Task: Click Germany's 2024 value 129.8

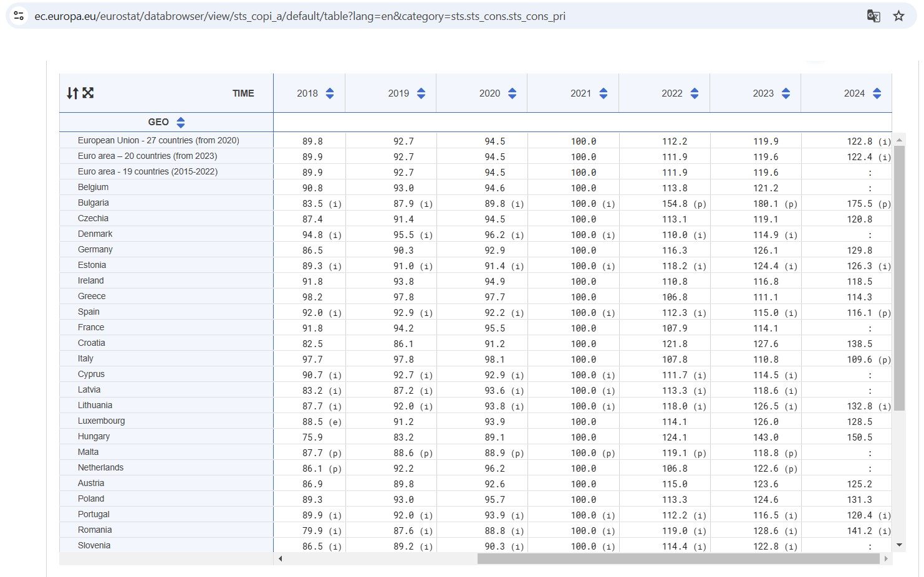Action: pyautogui.click(x=859, y=250)
